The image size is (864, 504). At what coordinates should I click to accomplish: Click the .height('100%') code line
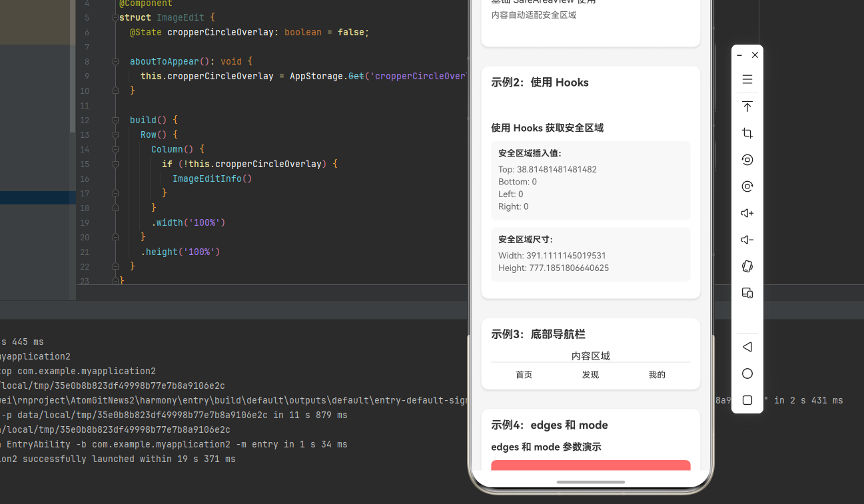[180, 252]
